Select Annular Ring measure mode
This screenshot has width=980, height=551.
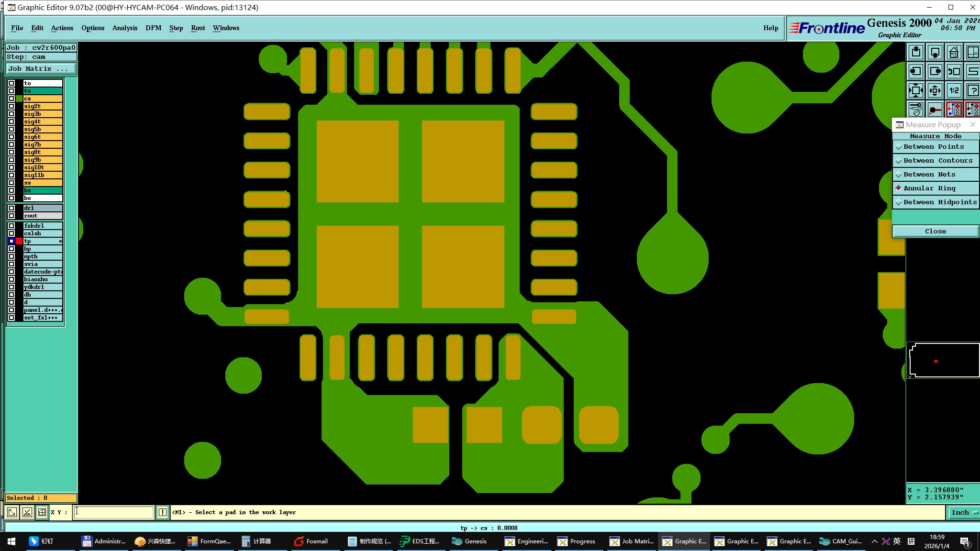[929, 188]
